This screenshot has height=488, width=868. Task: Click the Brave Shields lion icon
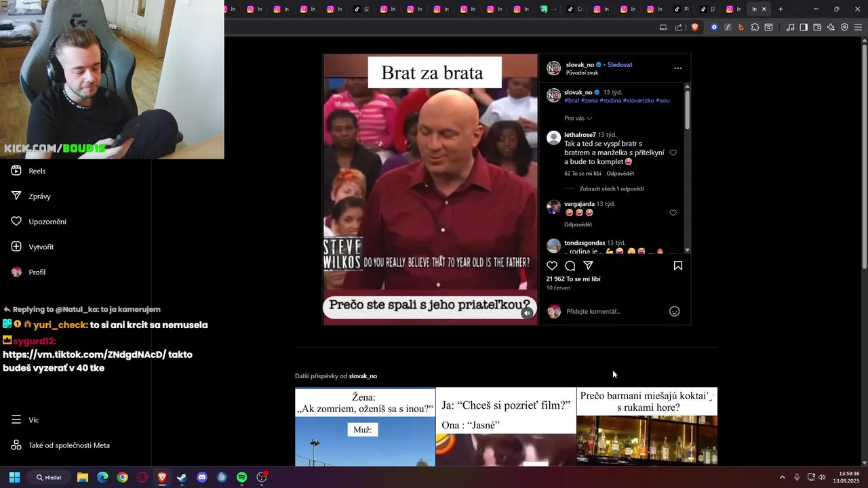tap(694, 27)
